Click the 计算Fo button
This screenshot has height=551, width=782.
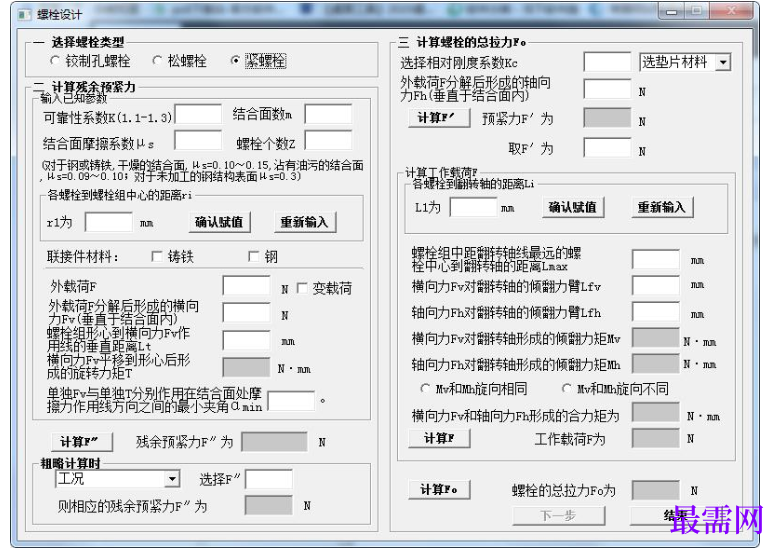[x=439, y=490]
